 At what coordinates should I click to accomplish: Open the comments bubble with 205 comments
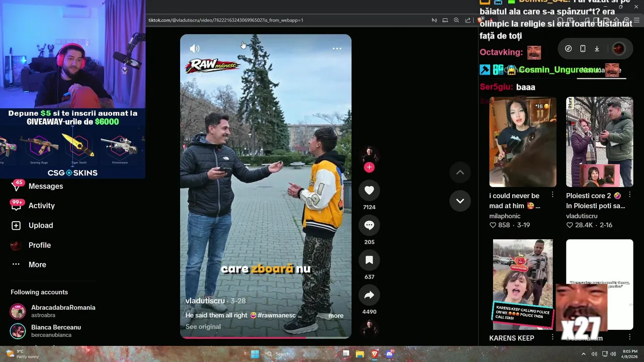point(369,225)
